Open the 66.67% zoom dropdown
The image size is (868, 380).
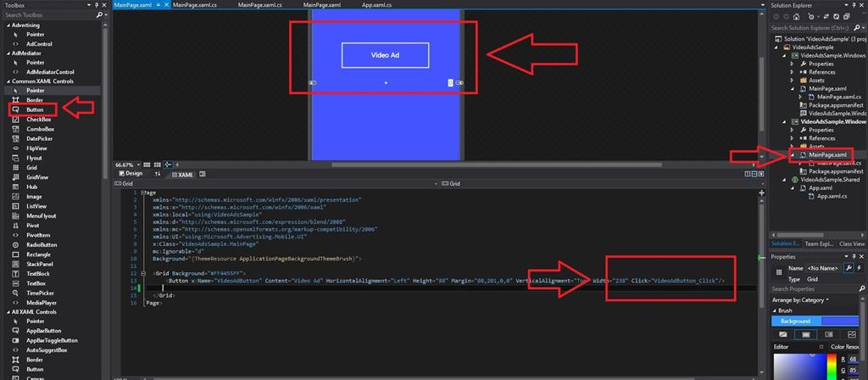(x=138, y=165)
